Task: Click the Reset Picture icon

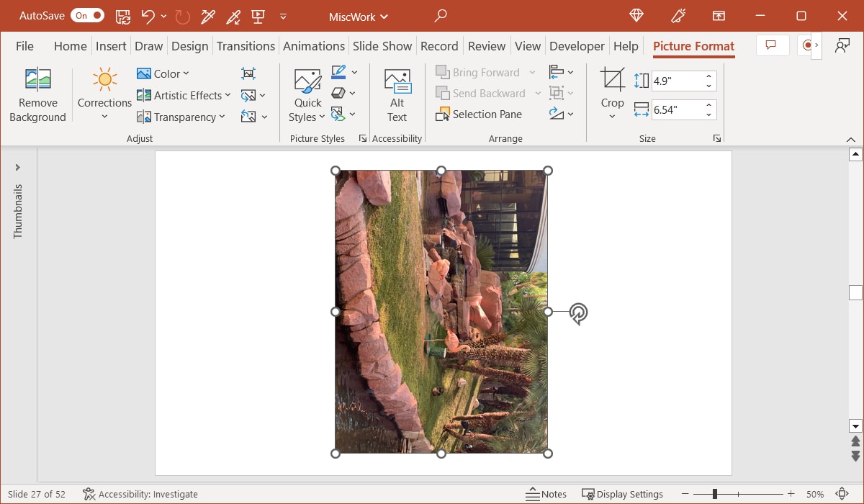Action: [x=250, y=116]
